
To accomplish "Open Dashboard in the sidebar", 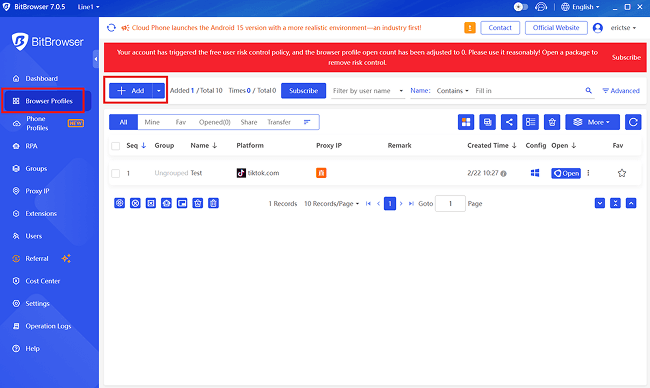I will (x=41, y=78).
